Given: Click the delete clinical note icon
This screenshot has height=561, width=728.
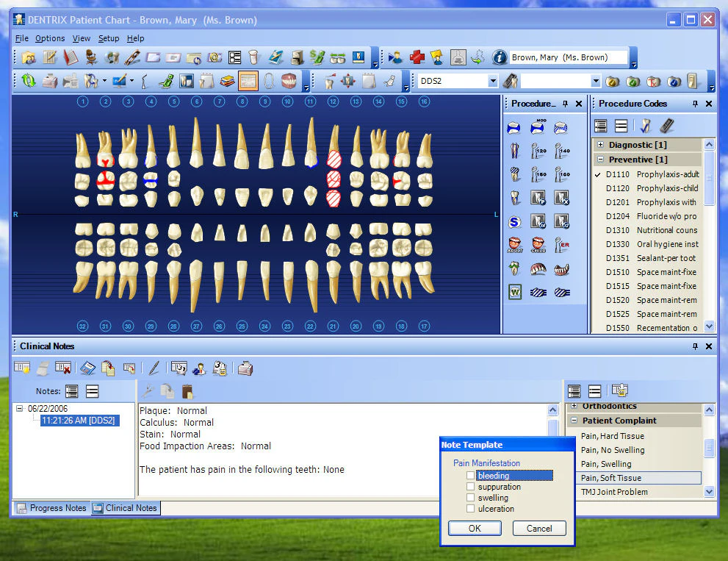Looking at the screenshot, I should (62, 369).
